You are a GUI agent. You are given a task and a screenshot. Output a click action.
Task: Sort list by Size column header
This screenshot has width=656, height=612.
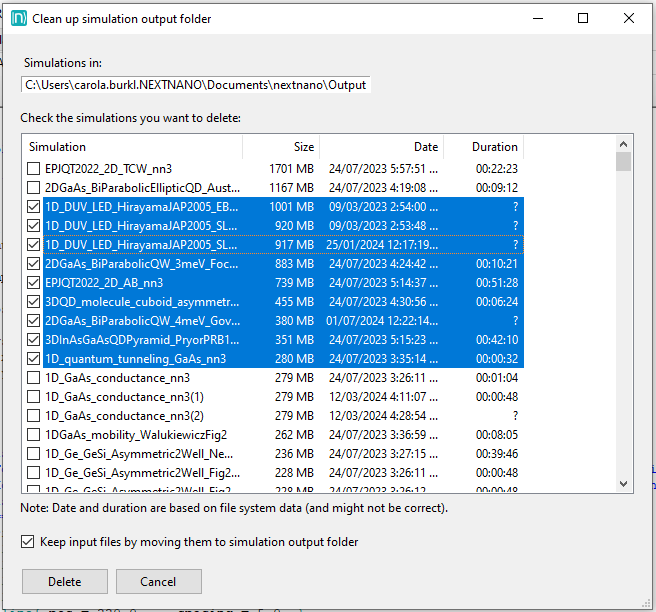282,147
